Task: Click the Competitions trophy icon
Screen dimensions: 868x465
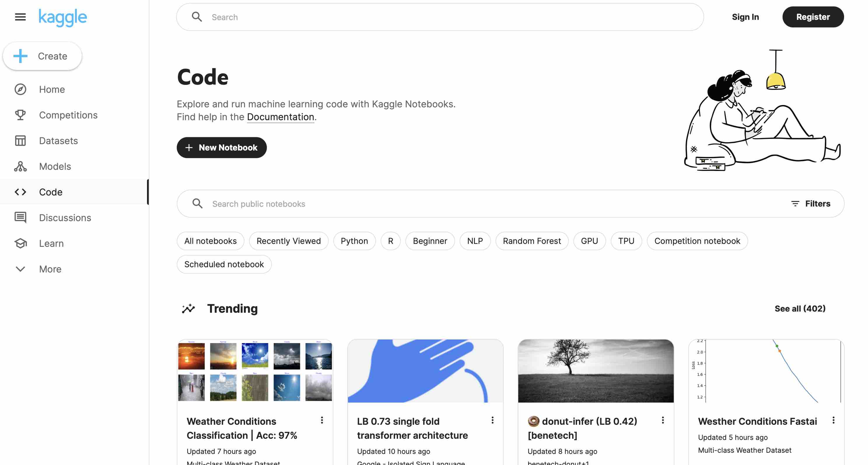Action: coord(20,115)
